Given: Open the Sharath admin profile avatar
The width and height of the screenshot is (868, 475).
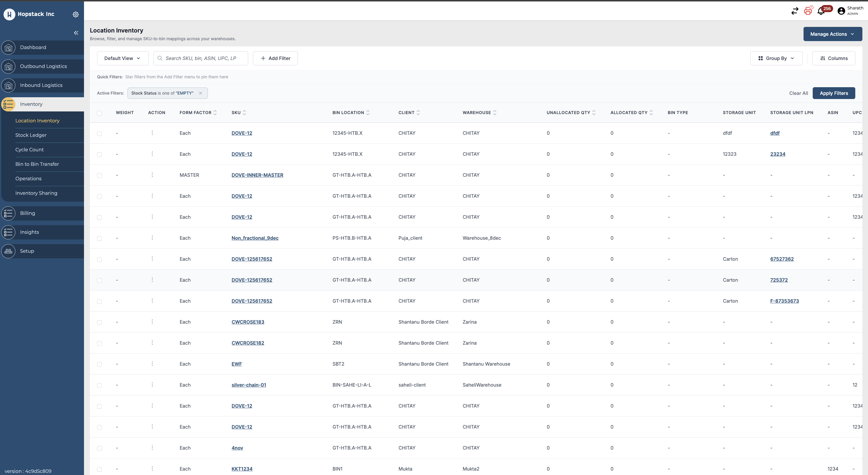Looking at the screenshot, I should 841,11.
